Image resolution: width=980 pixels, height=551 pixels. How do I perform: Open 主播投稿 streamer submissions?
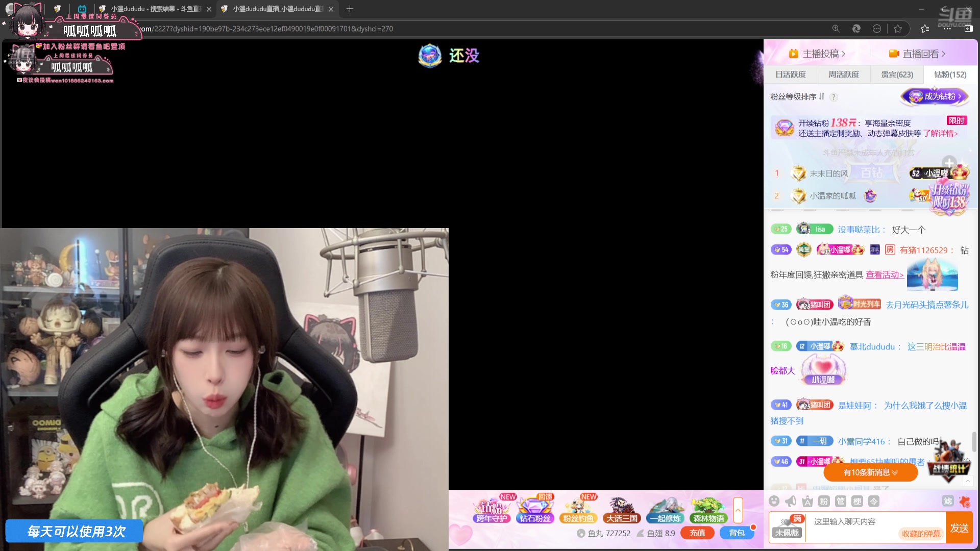817,54
